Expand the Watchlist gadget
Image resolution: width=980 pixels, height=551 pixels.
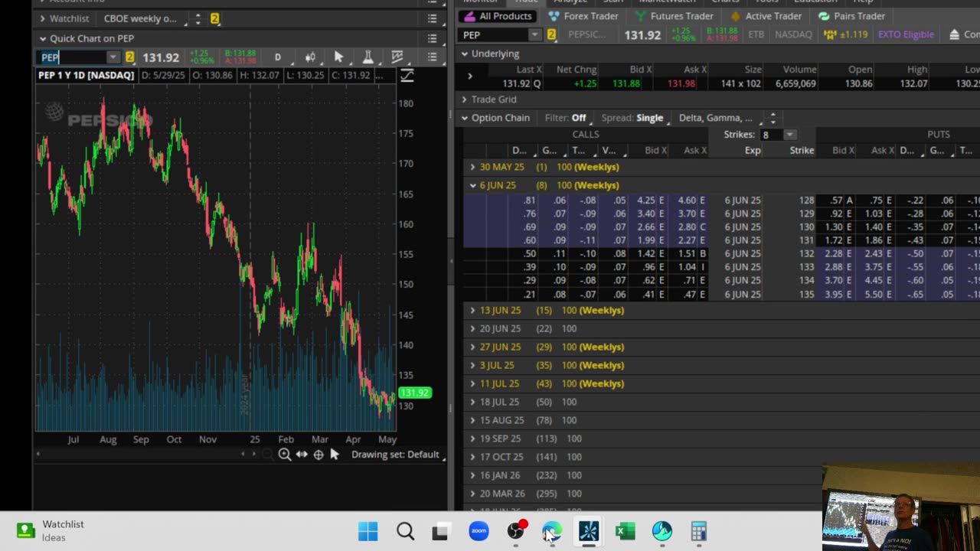tap(43, 18)
